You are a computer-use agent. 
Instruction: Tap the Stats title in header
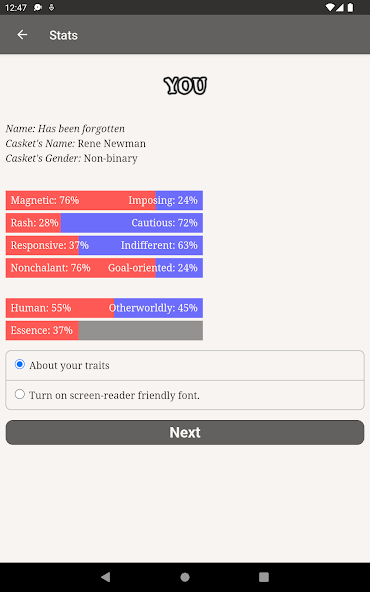63,35
